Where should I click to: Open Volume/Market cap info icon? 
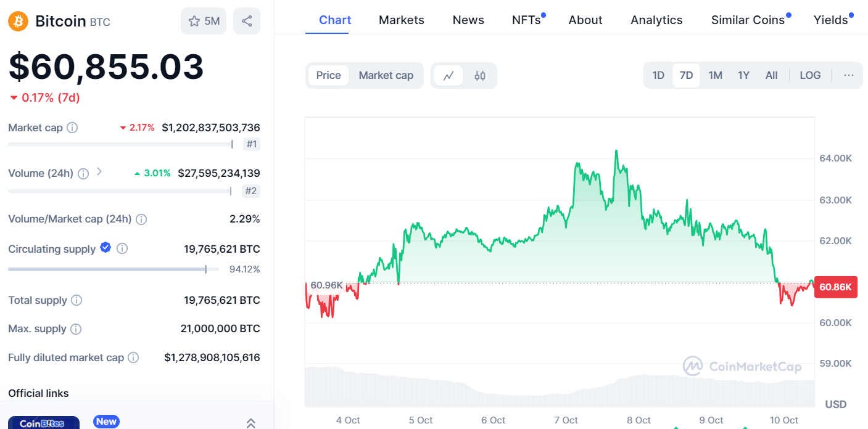pyautogui.click(x=141, y=219)
